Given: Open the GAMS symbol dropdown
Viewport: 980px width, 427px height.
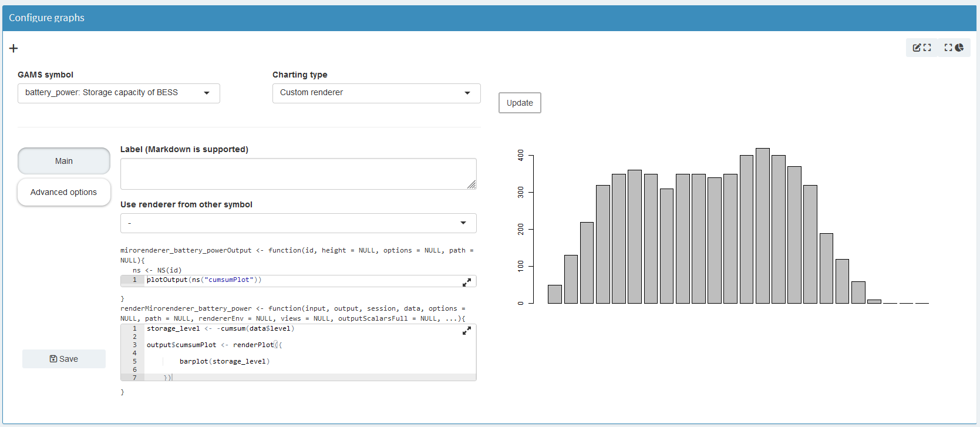Looking at the screenshot, I should click(x=119, y=93).
